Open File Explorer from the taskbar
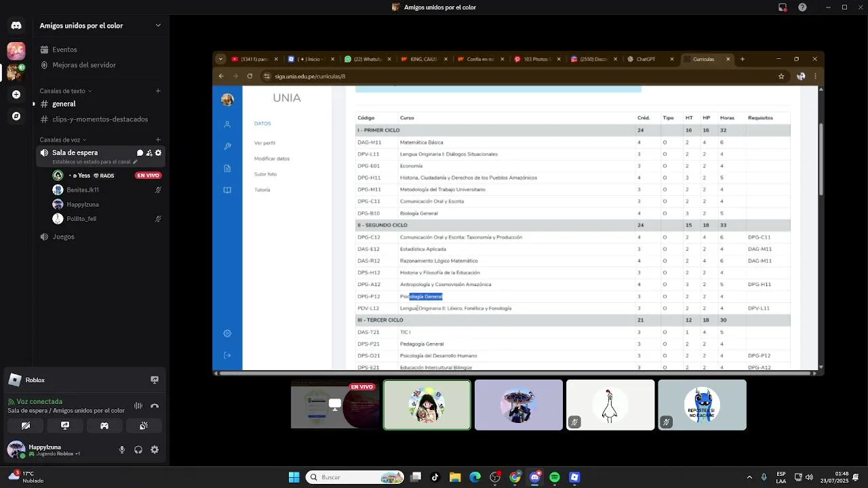 455,477
